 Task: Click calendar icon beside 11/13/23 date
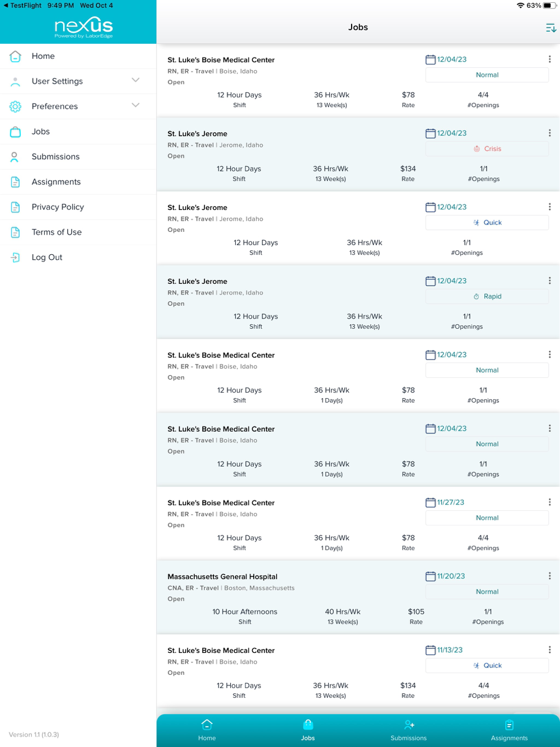[x=431, y=650]
